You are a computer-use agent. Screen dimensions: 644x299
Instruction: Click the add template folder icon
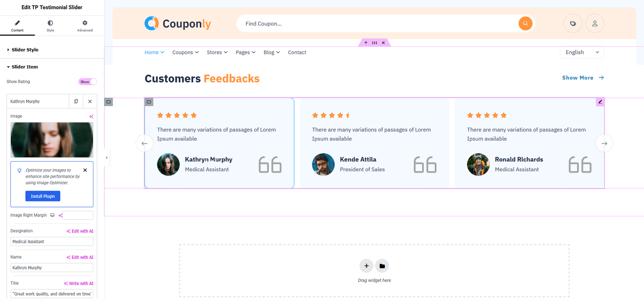(x=382, y=266)
